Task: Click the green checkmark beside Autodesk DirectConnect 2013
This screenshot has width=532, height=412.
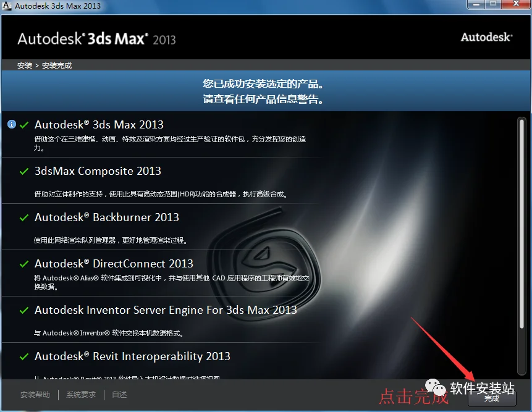Action: pyautogui.click(x=23, y=264)
